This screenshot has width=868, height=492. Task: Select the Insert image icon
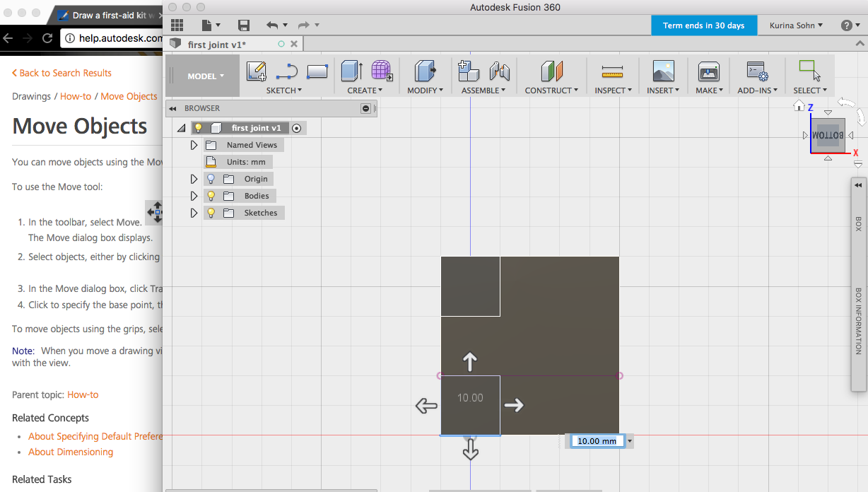663,71
